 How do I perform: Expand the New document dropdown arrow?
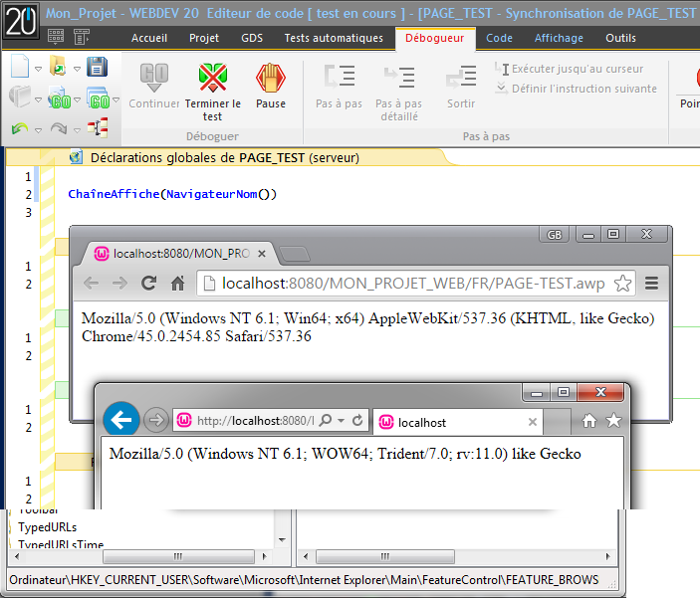click(39, 69)
